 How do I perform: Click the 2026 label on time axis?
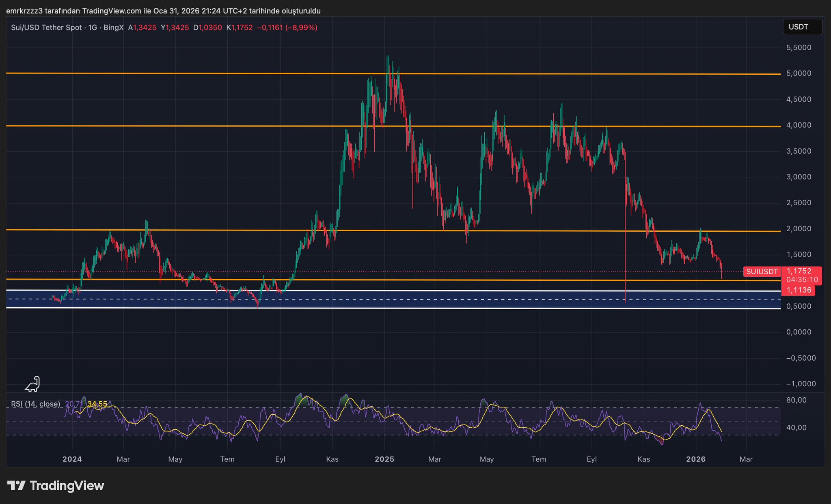coord(695,459)
